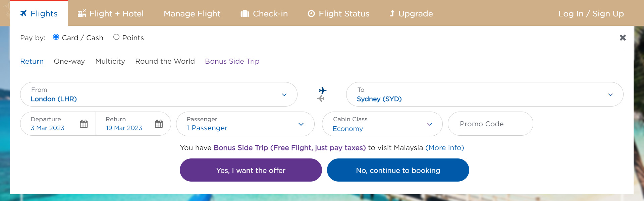Screen dimensions: 644x201
Task: Expand the To destination dropdown
Action: point(485,94)
